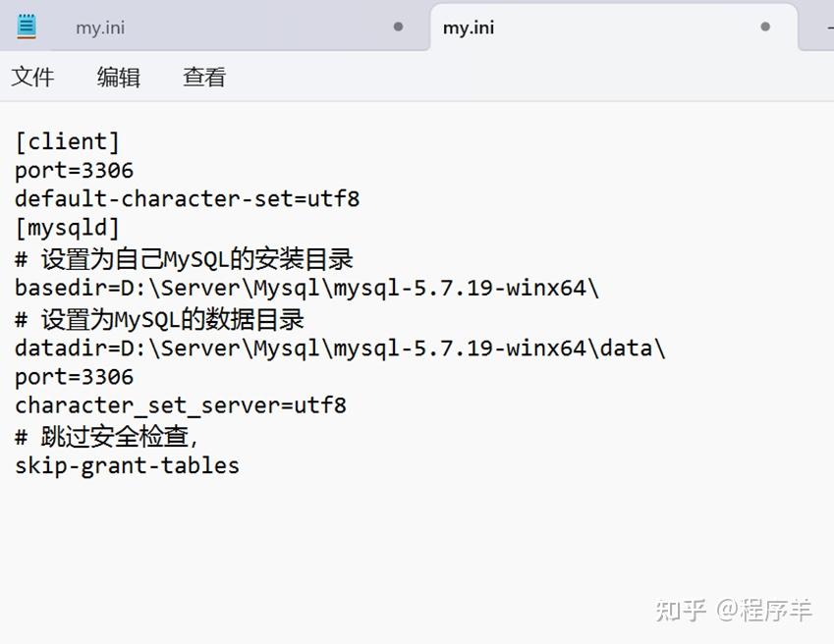This screenshot has width=834, height=644.
Task: Open the 文件 menu
Action: point(32,78)
